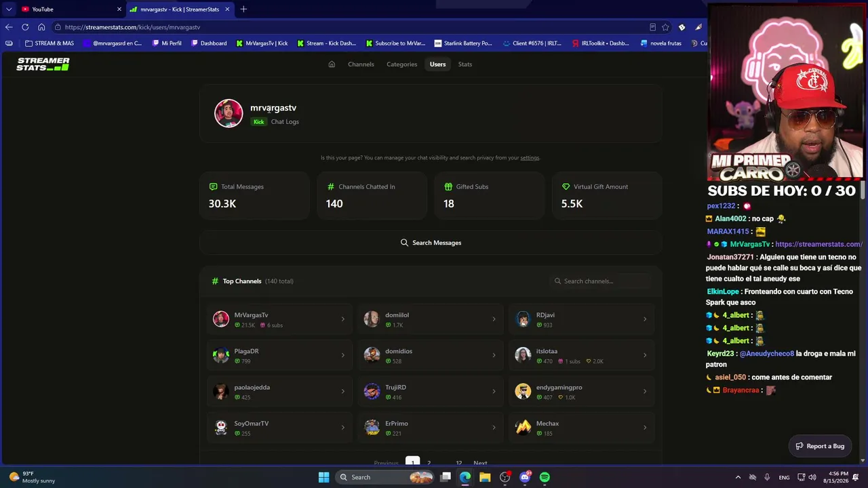The image size is (868, 488).
Task: Close the mrvargastv StreamerStats tab
Action: tap(227, 9)
